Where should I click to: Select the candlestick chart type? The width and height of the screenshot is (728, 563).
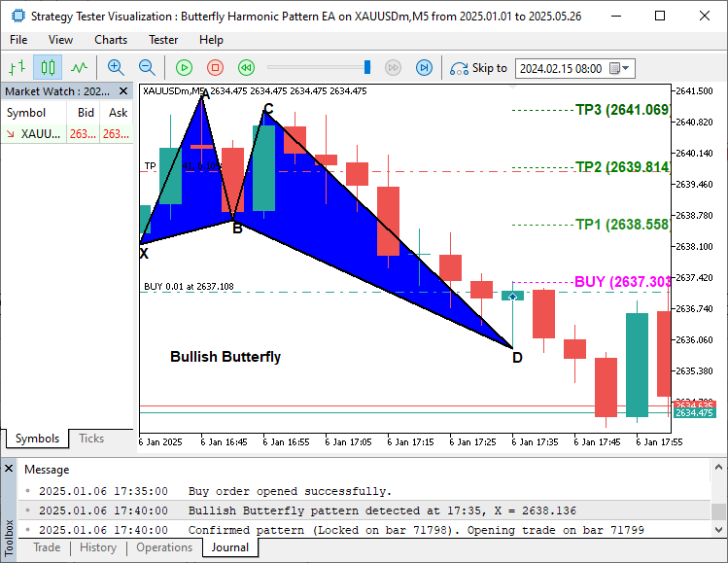pos(48,67)
